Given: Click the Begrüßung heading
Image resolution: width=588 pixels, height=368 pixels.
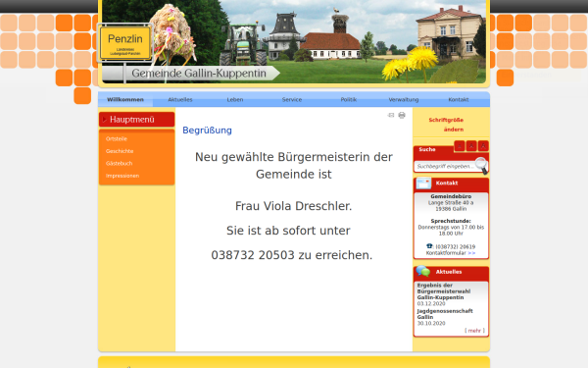Looking at the screenshot, I should [x=207, y=131].
